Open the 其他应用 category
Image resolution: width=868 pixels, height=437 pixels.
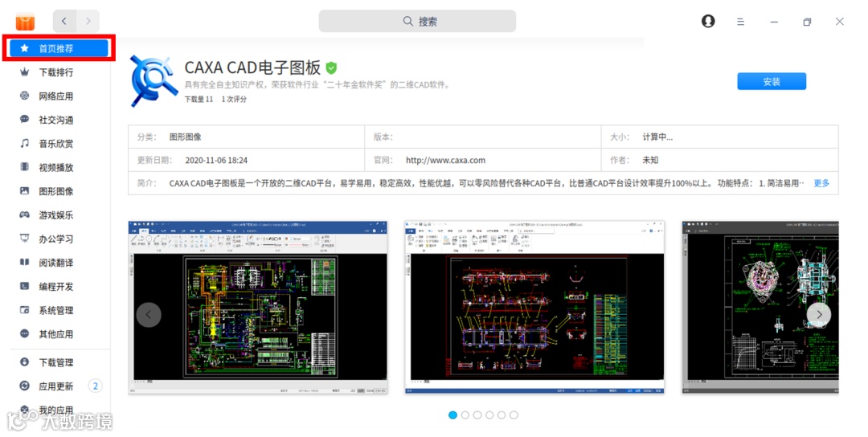(56, 333)
